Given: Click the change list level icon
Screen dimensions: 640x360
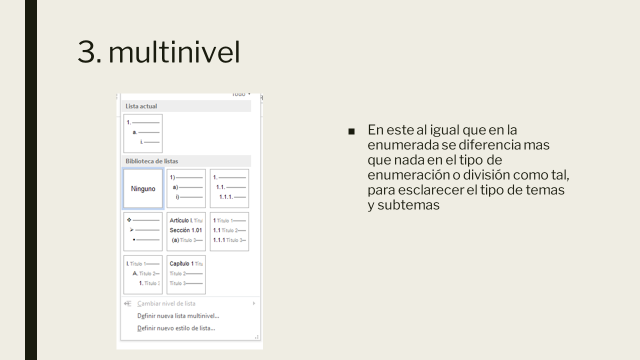Looking at the screenshot, I should pos(127,304).
